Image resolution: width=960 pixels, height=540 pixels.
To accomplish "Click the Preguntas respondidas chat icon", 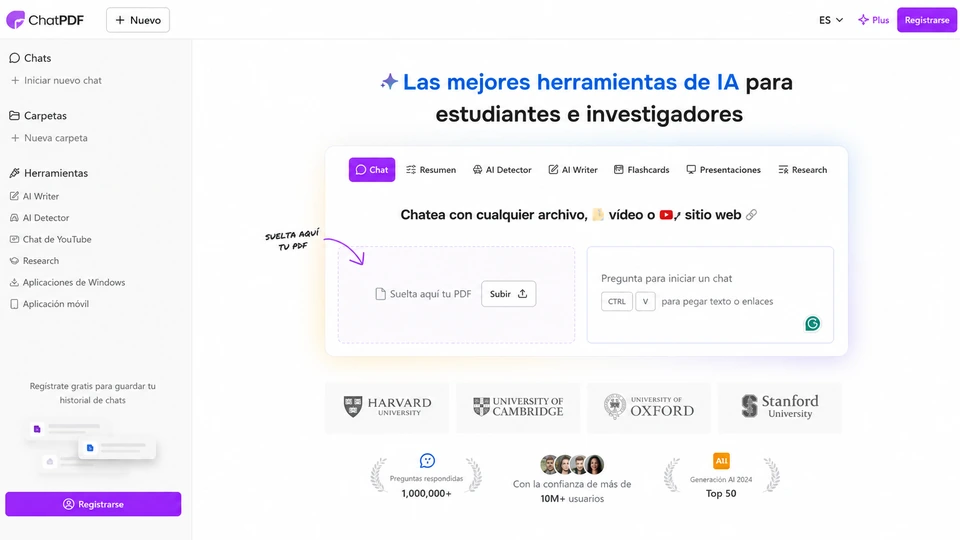I will [427, 460].
